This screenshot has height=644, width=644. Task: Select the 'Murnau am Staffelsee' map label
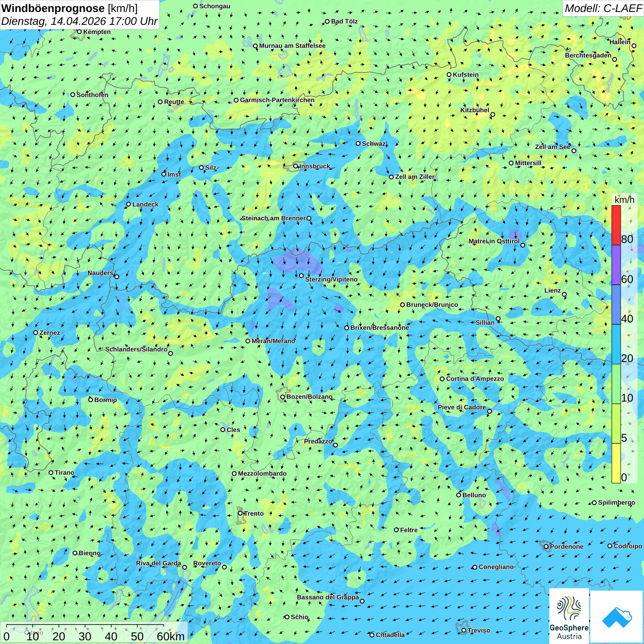[x=292, y=46]
